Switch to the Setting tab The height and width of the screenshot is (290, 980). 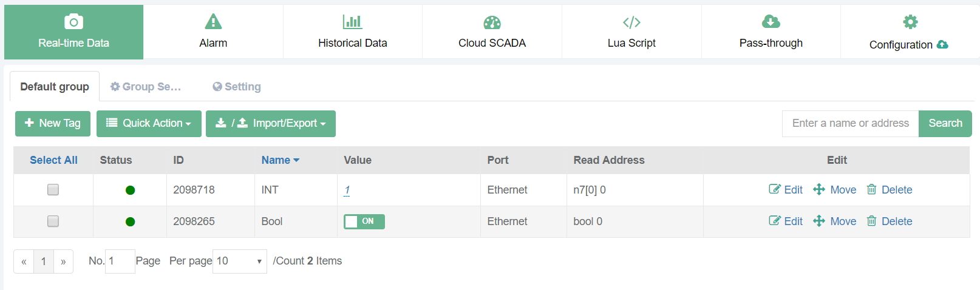click(x=237, y=87)
